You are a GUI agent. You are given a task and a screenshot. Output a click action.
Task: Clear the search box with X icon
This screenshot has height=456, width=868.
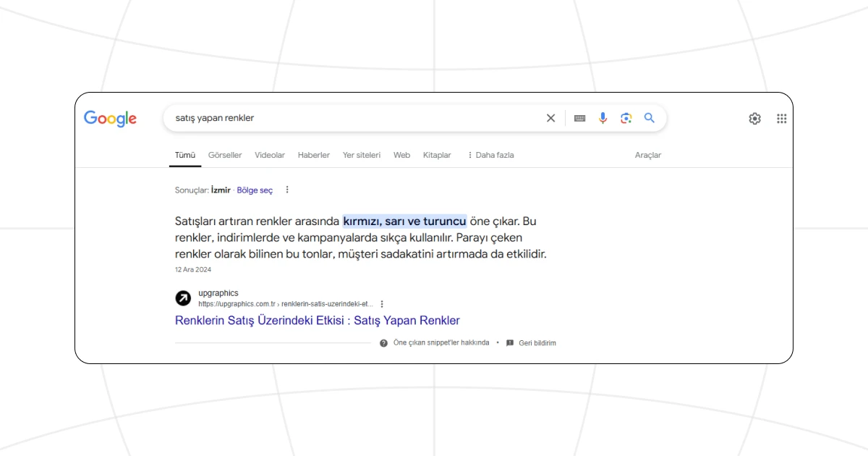pos(550,118)
